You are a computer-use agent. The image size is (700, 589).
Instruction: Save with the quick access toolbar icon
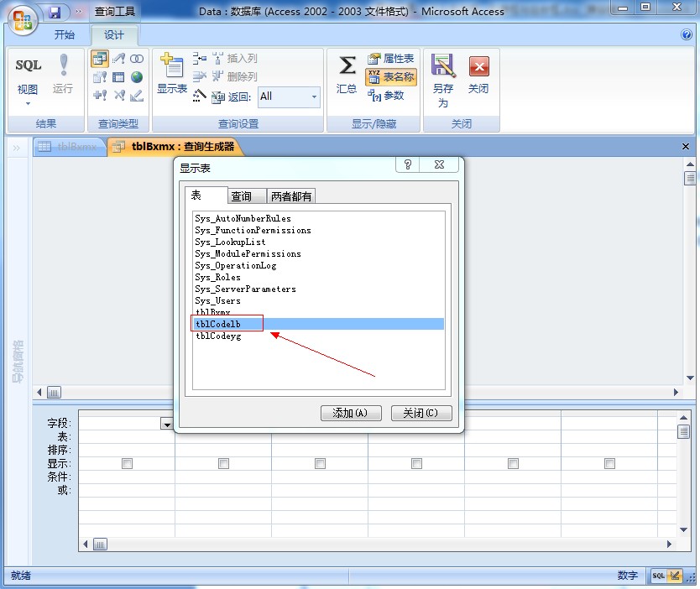pyautogui.click(x=55, y=12)
